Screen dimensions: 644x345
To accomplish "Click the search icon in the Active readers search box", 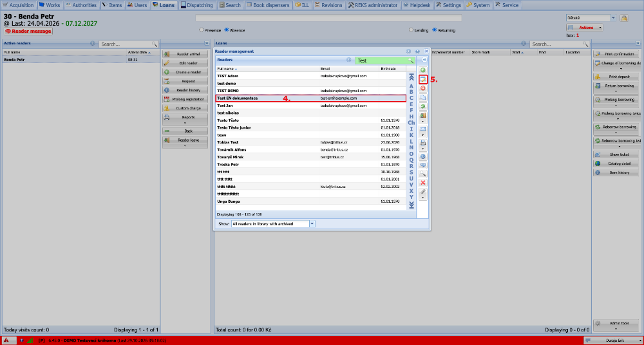I will pos(155,44).
